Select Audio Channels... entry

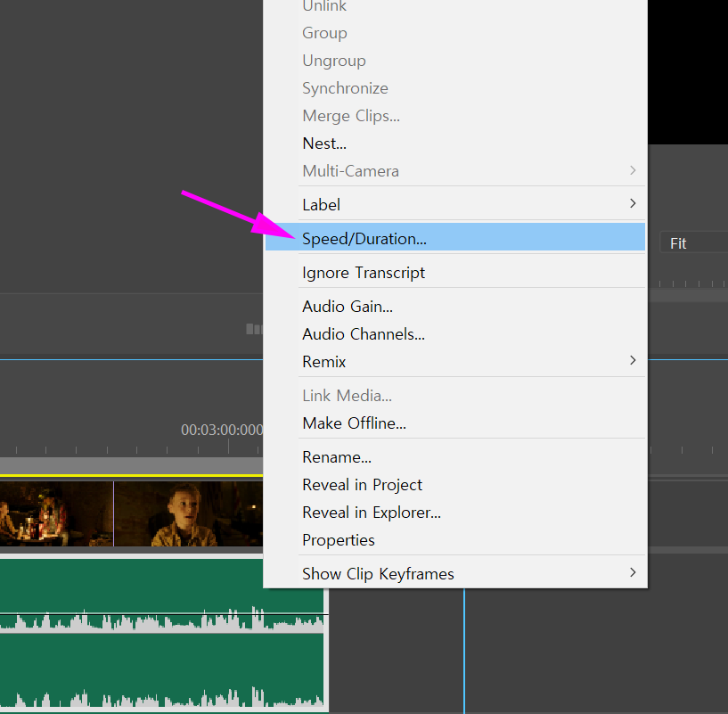click(455, 334)
